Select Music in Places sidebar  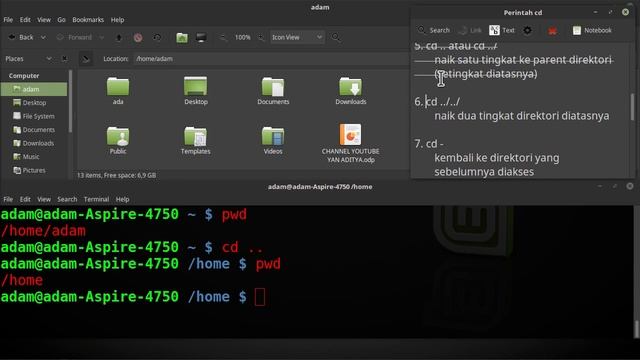tap(34, 157)
